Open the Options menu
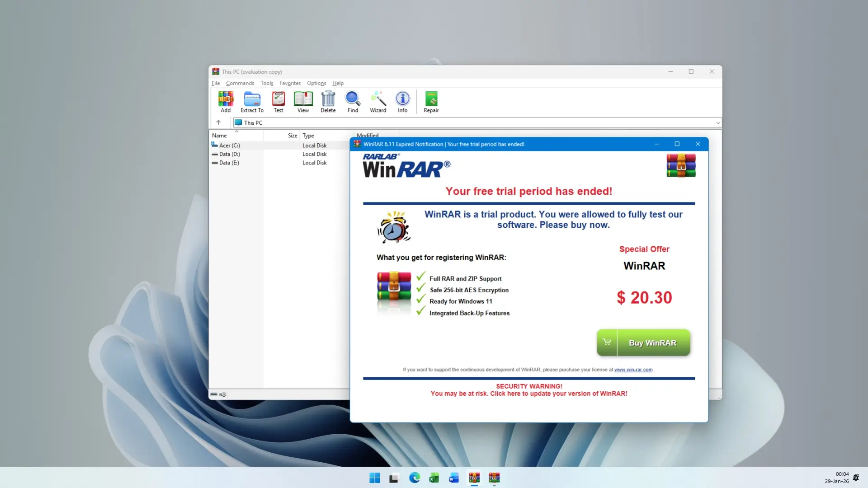Image resolution: width=868 pixels, height=488 pixels. coord(316,83)
